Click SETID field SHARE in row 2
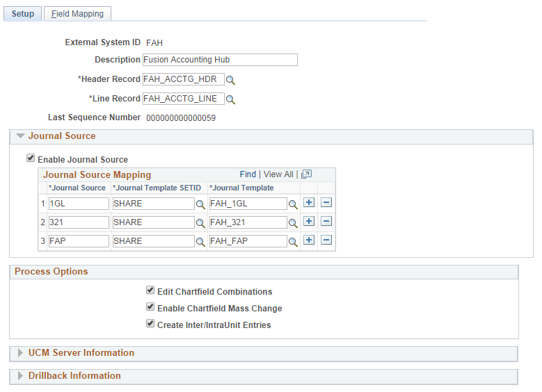542x392 pixels. click(x=154, y=222)
